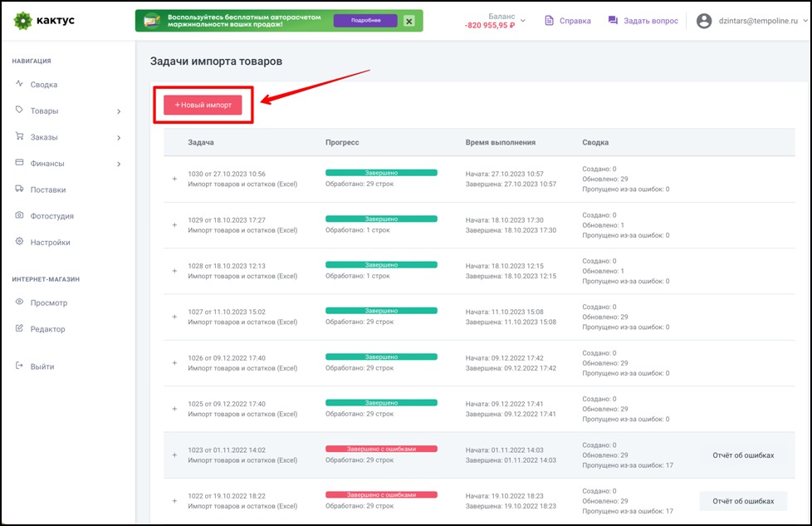
Task: Click the Выйти logout icon
Action: click(19, 366)
